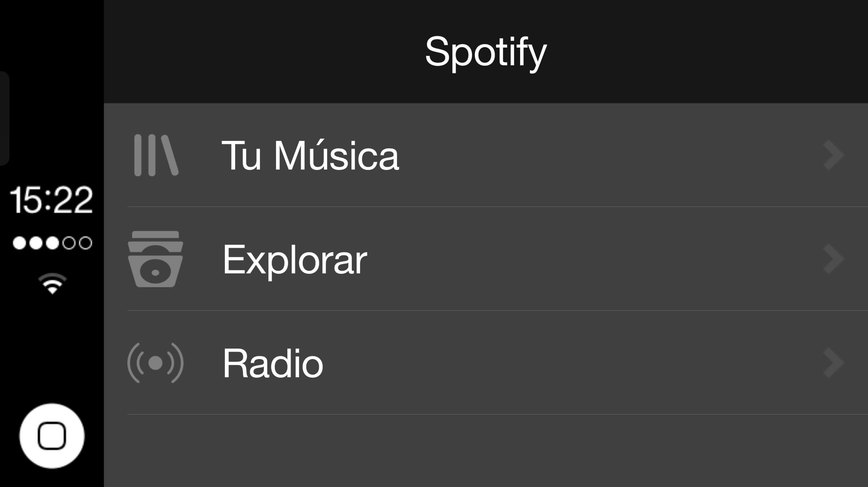Tap the last hollow signal dot
The height and width of the screenshot is (487, 868).
(x=85, y=243)
